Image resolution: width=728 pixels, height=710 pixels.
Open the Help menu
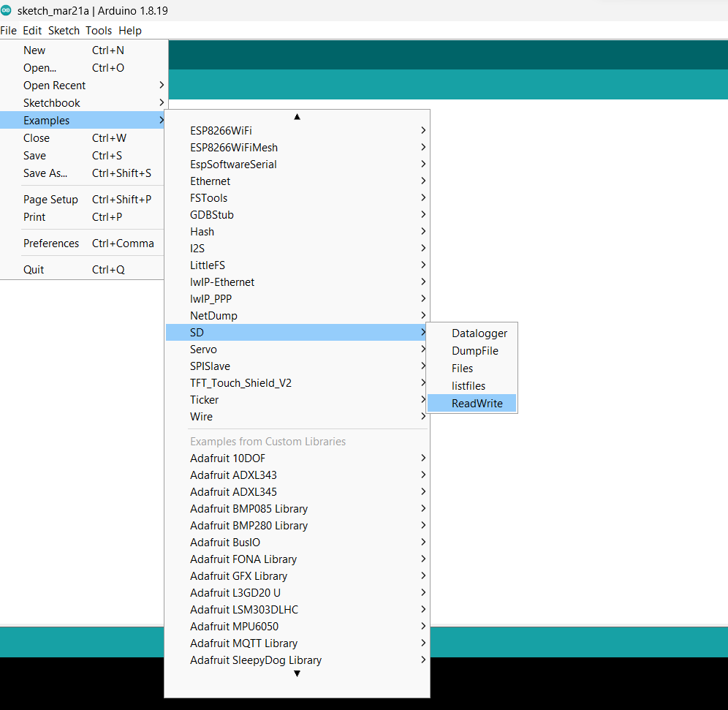(130, 30)
